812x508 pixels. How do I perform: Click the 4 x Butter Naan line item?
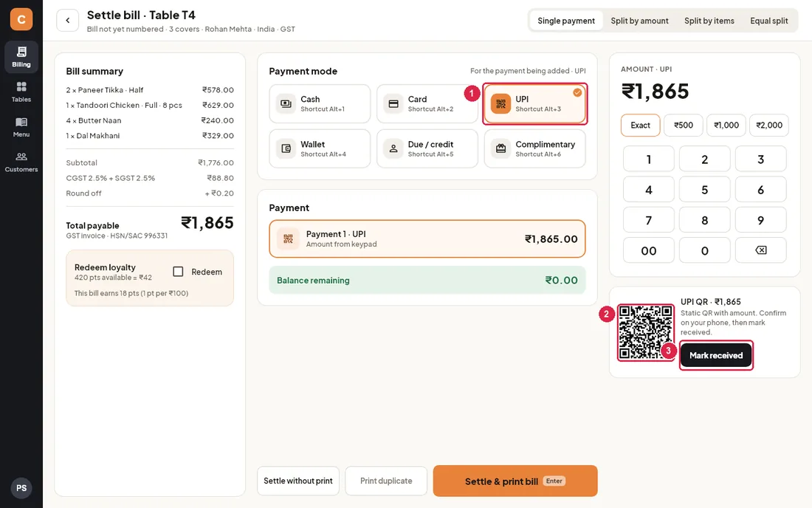tap(150, 120)
